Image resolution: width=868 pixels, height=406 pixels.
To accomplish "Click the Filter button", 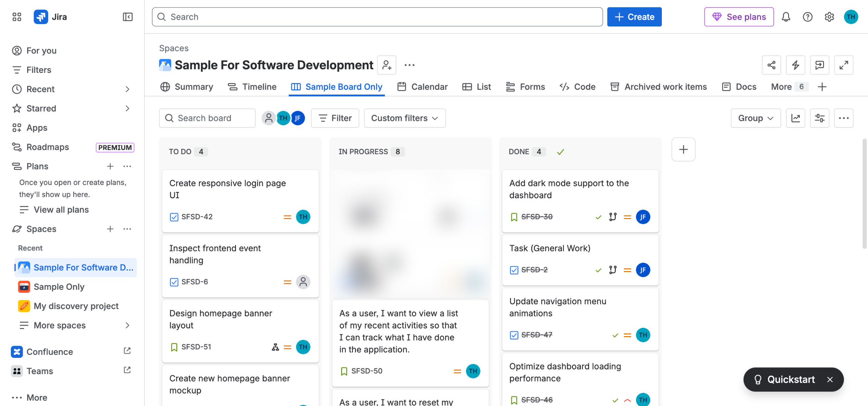I will tap(335, 118).
